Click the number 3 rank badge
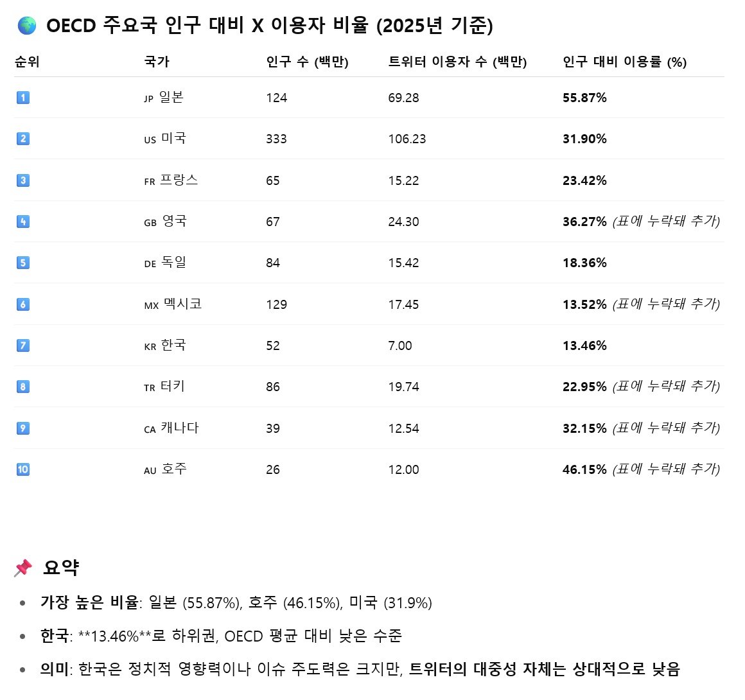This screenshot has height=700, width=745. 23,180
